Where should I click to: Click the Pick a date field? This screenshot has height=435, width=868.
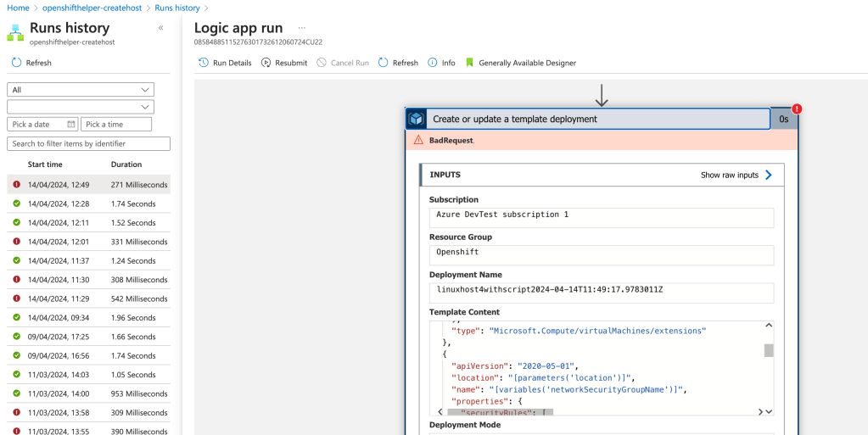[42, 124]
